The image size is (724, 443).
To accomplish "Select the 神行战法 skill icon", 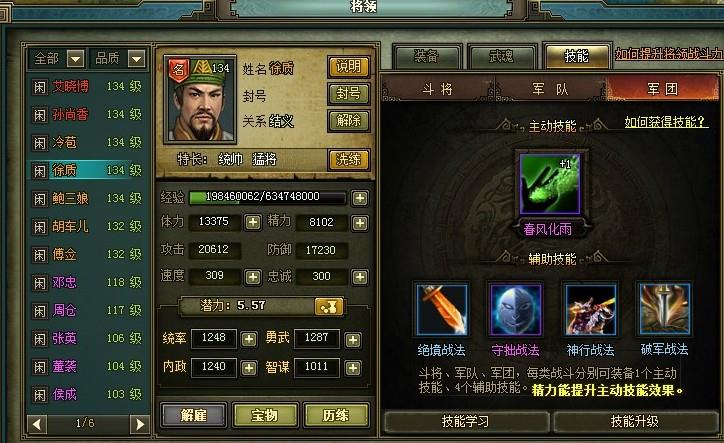I will pos(590,309).
